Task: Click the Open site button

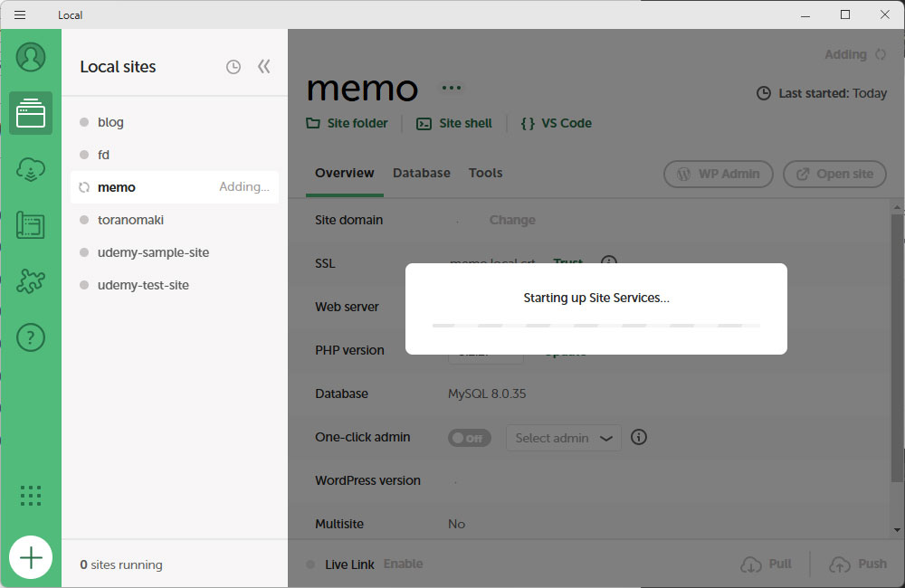Action: (x=834, y=174)
